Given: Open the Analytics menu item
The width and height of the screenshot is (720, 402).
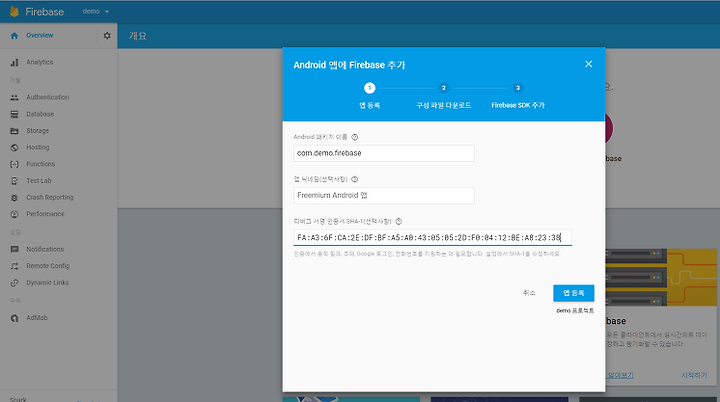Looking at the screenshot, I should pos(39,62).
